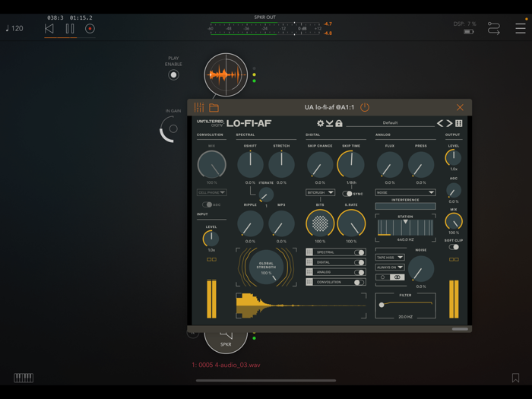Bypass the UA lo-fi-af plugin with power icon
This screenshot has height=399, width=532.
365,108
